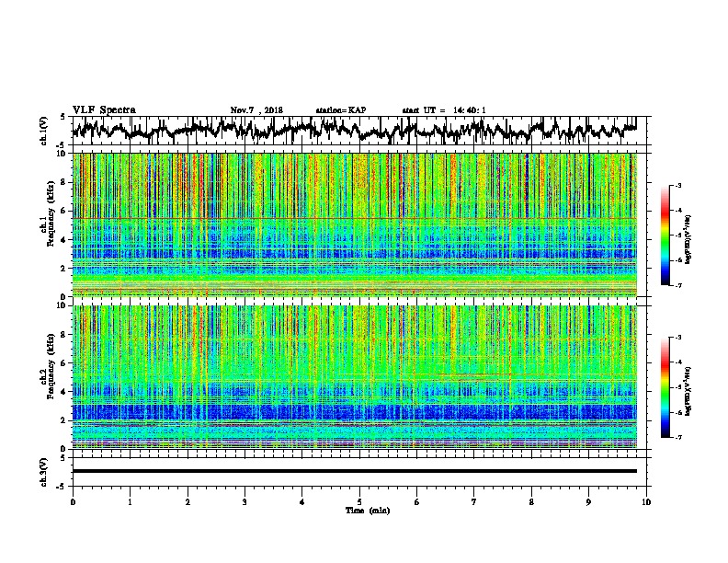The width and height of the screenshot is (728, 563).
Task: Click the "5" volt tick beside ch.1(V)
Action: tap(63, 117)
